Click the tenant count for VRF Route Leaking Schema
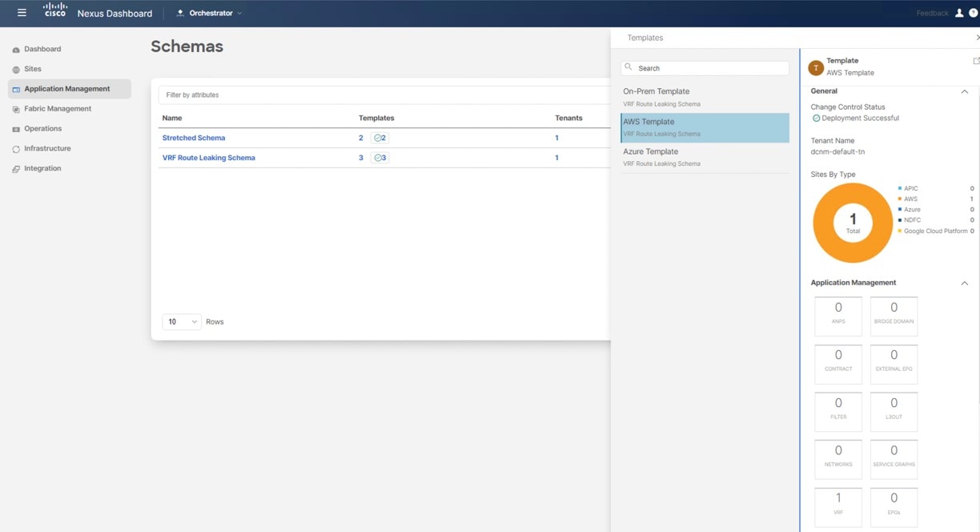Image resolution: width=980 pixels, height=532 pixels. 557,158
